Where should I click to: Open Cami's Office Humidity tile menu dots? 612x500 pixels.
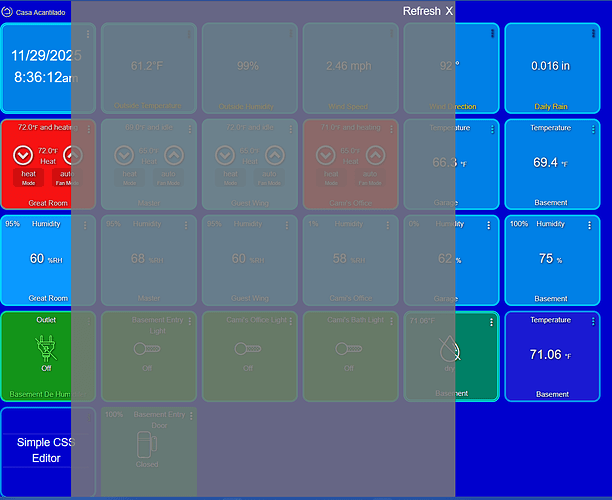388,225
